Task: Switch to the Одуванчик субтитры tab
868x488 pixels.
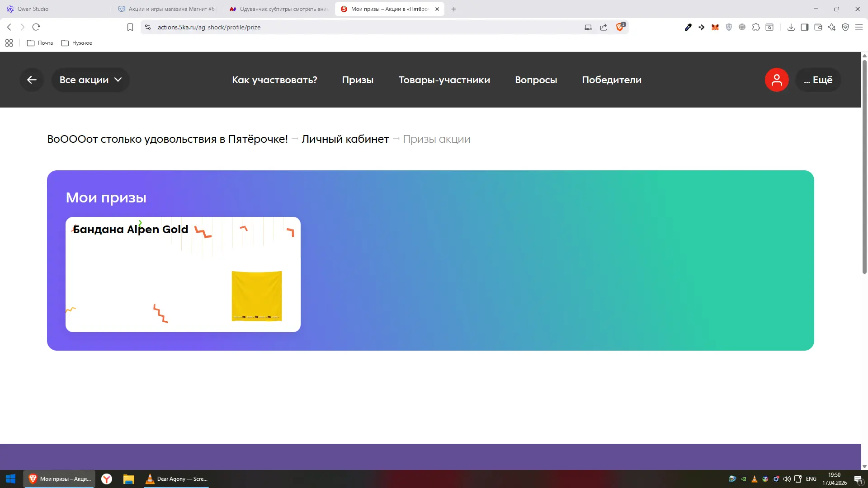Action: [279, 9]
